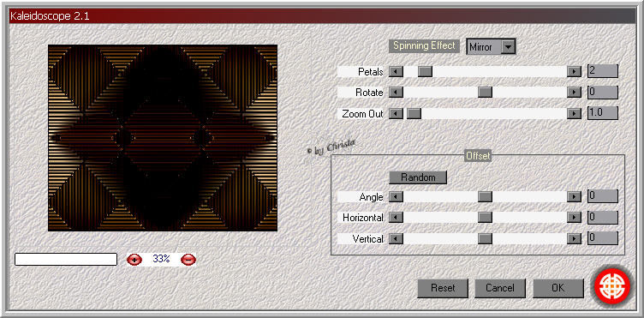This screenshot has width=644, height=318.
Task: Decrease Petals with the left arrow
Action: click(x=396, y=71)
